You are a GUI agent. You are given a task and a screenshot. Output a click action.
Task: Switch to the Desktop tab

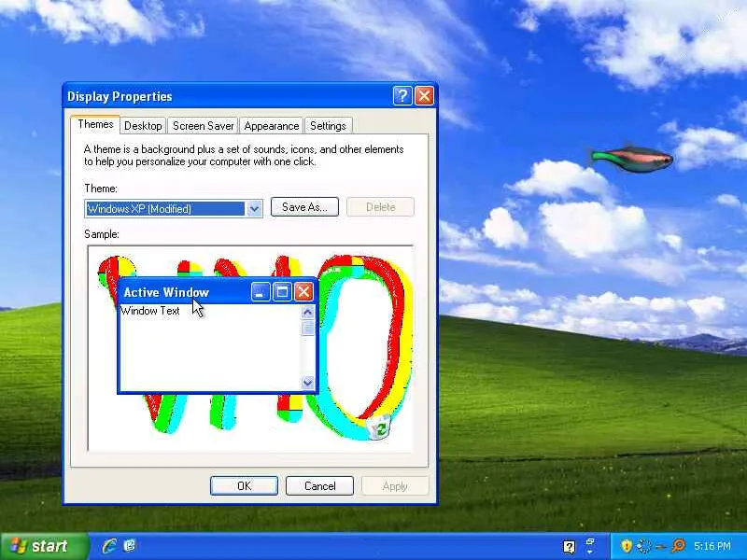click(x=143, y=126)
